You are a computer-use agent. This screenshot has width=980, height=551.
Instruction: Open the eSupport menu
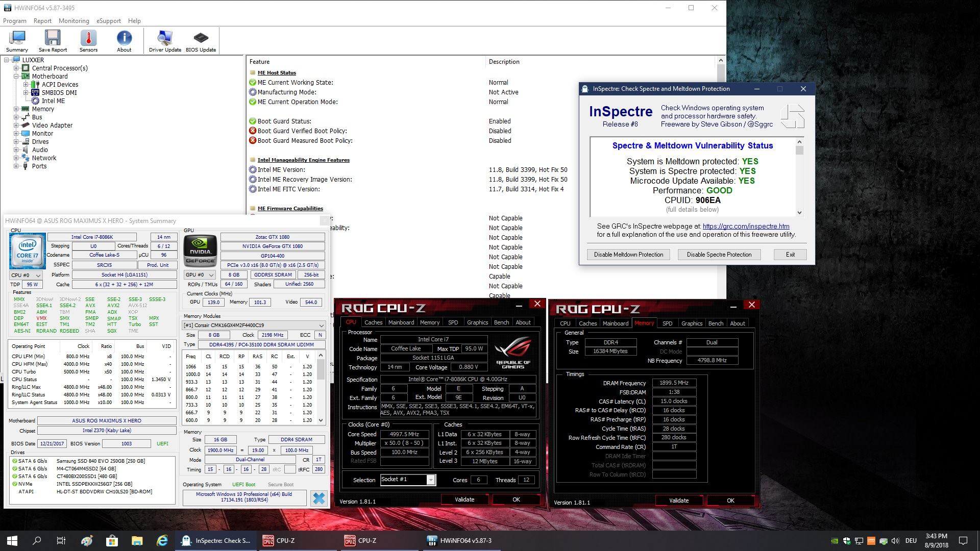(109, 21)
